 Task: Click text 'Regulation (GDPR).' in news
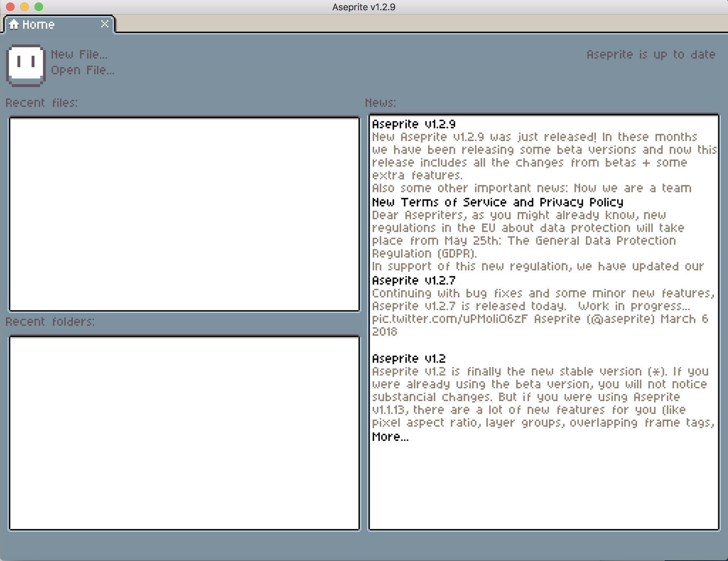(424, 254)
